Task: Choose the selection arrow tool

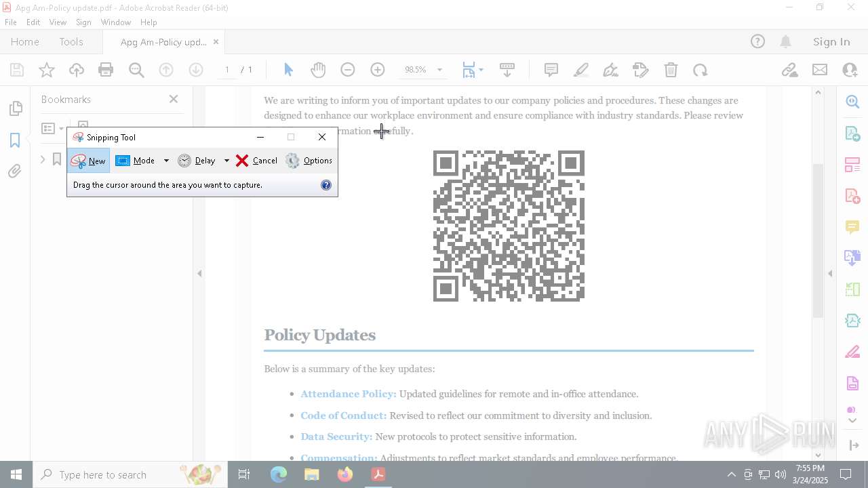Action: (288, 70)
